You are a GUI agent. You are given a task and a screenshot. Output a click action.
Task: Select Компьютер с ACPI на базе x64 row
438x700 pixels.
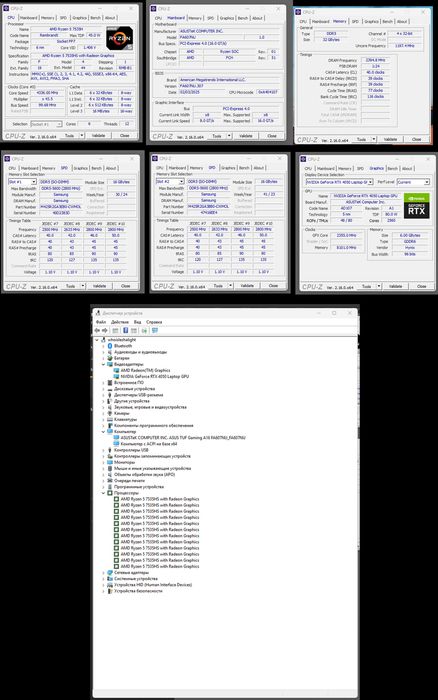click(x=149, y=444)
